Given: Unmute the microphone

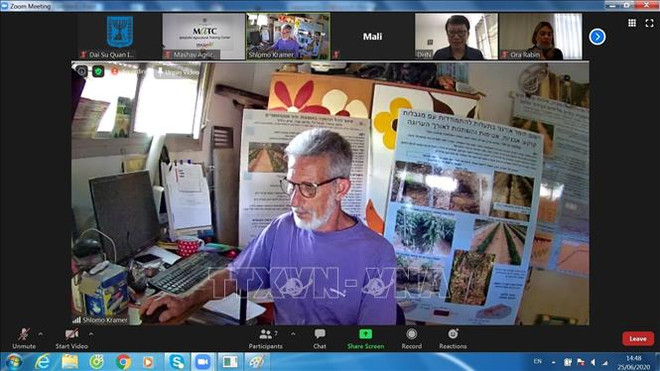Looking at the screenshot, I should (x=24, y=338).
